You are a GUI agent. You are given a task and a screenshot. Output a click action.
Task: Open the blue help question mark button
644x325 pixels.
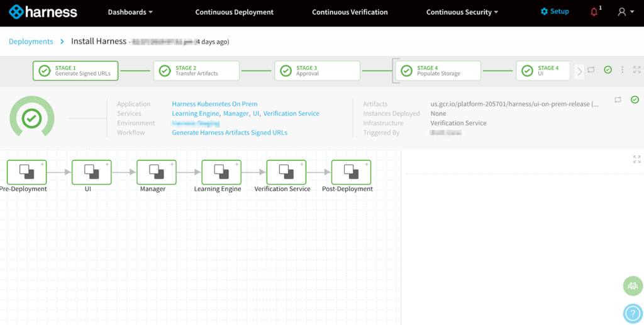click(633, 314)
